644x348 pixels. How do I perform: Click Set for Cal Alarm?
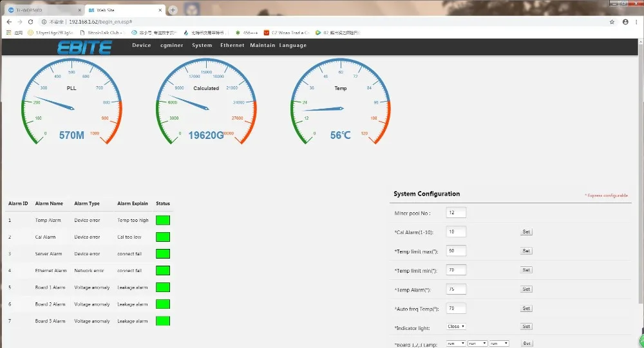[x=526, y=232]
